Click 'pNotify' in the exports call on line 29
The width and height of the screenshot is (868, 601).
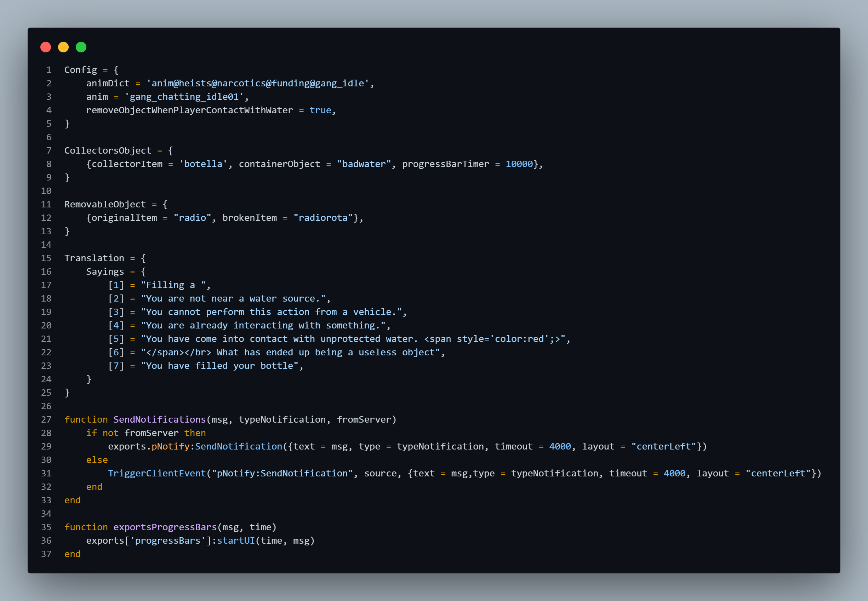[171, 447]
